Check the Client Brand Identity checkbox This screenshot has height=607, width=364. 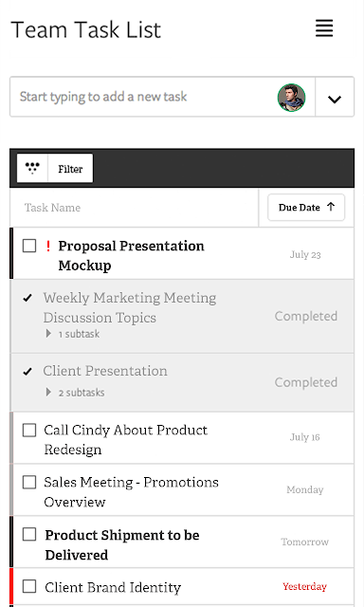29,586
